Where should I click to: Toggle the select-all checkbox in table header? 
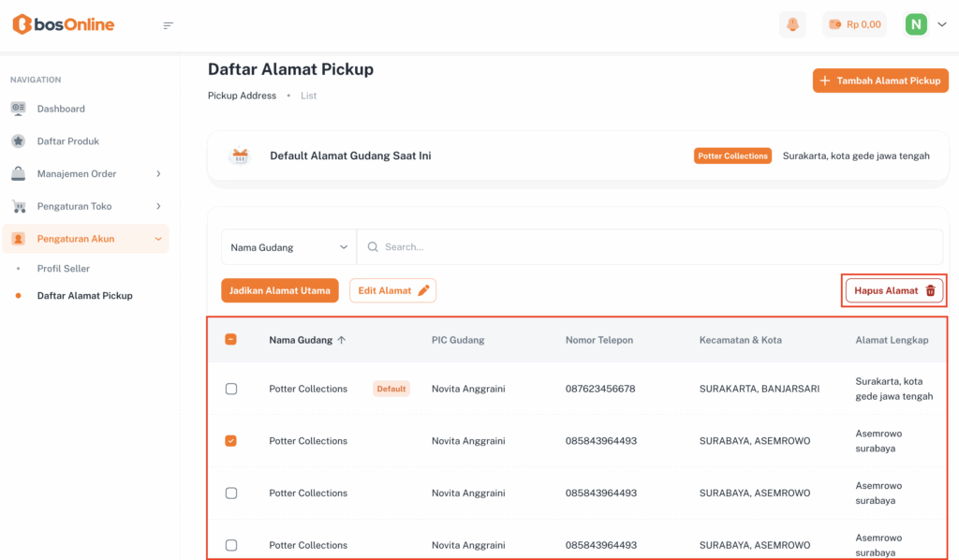231,340
